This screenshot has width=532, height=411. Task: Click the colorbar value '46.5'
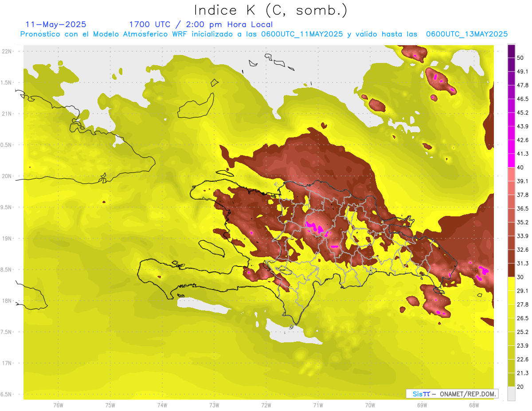(523, 99)
